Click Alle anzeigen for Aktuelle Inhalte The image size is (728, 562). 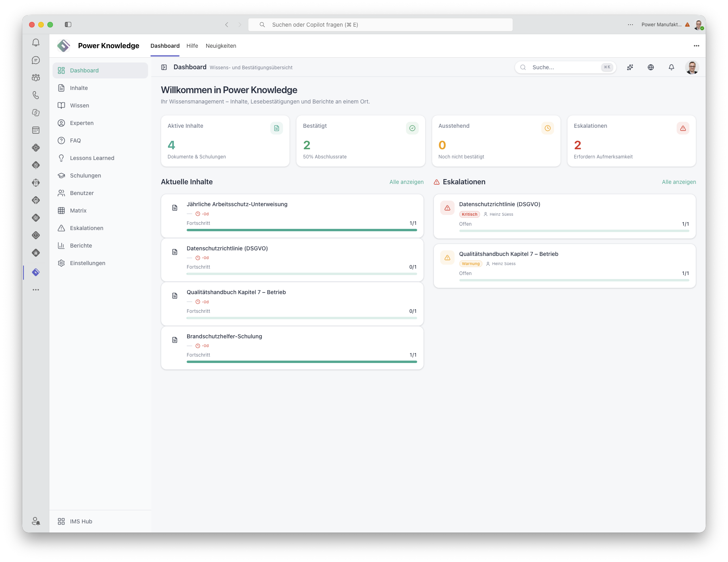point(406,182)
